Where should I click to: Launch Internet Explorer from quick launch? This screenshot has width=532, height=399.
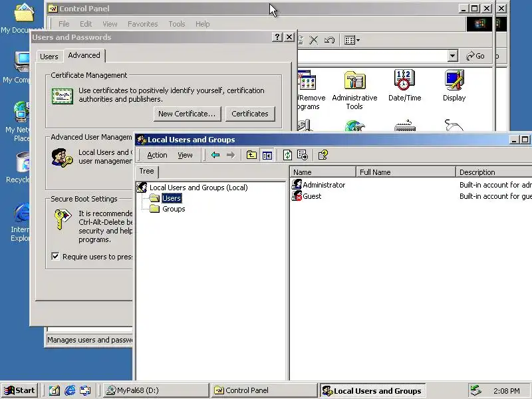(x=70, y=390)
